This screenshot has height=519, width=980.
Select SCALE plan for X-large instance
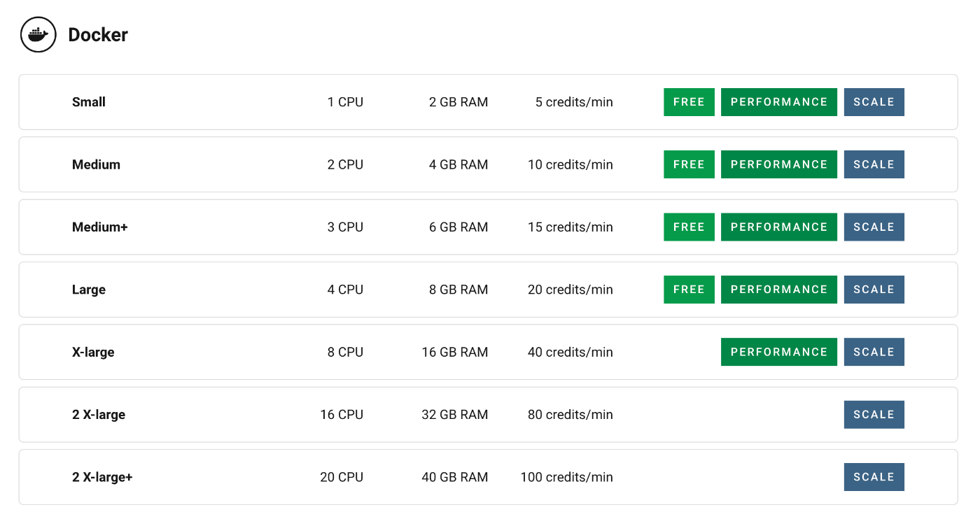[874, 352]
